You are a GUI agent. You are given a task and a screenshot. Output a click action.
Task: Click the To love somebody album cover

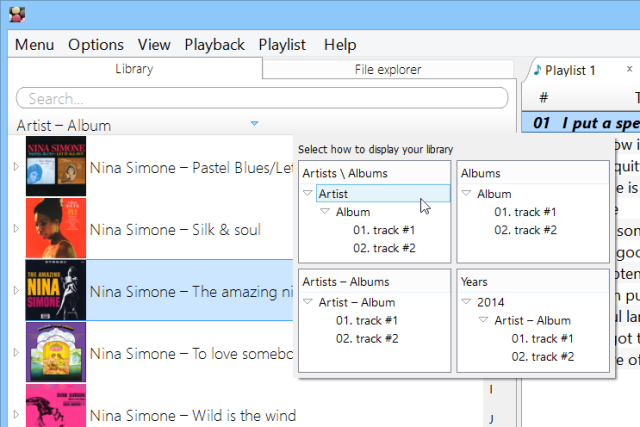coord(56,352)
